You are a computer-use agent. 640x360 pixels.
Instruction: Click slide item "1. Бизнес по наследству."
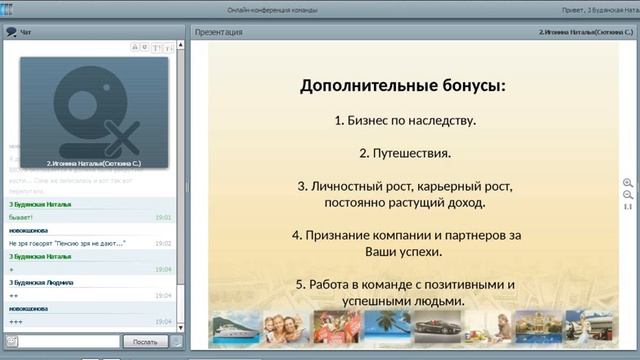(405, 120)
